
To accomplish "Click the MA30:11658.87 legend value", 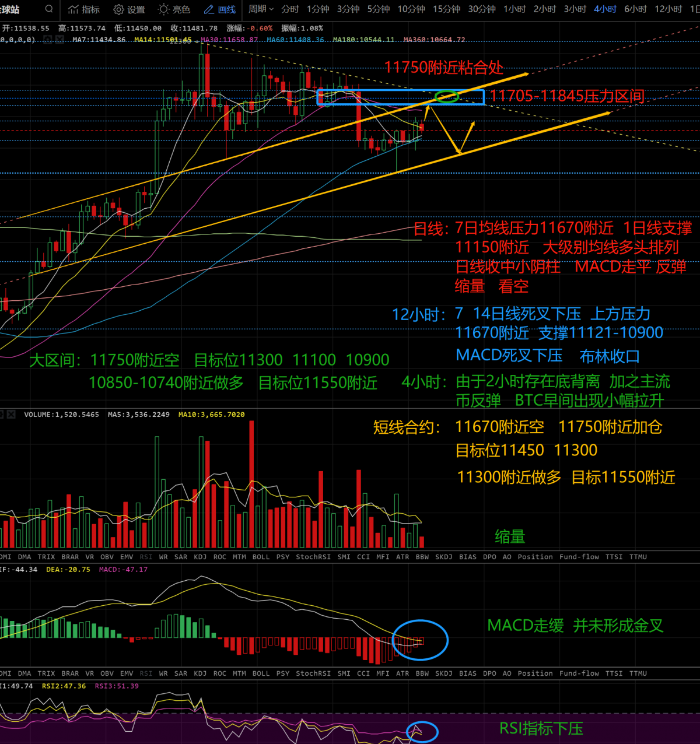I will [x=229, y=40].
